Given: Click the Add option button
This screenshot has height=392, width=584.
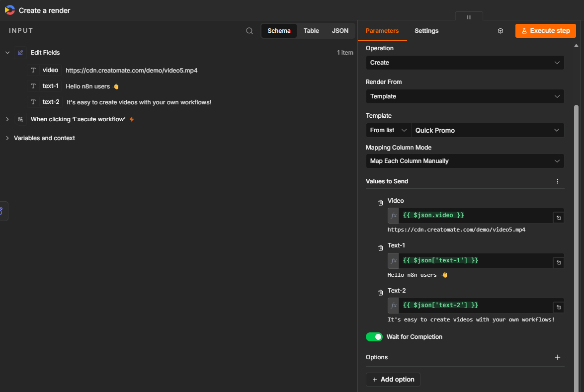Looking at the screenshot, I should click(x=393, y=380).
